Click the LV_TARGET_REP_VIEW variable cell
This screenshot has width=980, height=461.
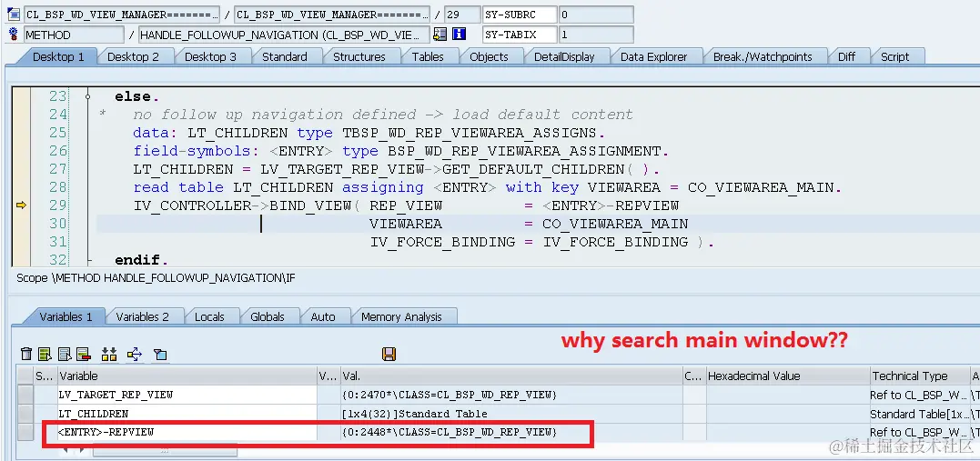[x=187, y=395]
